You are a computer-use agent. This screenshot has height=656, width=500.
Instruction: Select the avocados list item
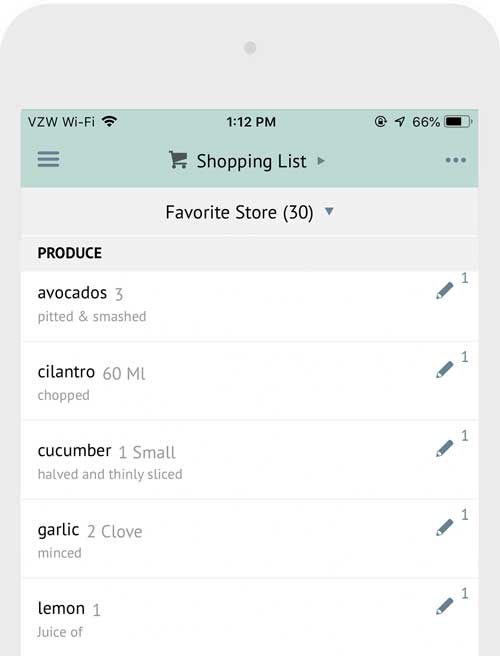[250, 306]
